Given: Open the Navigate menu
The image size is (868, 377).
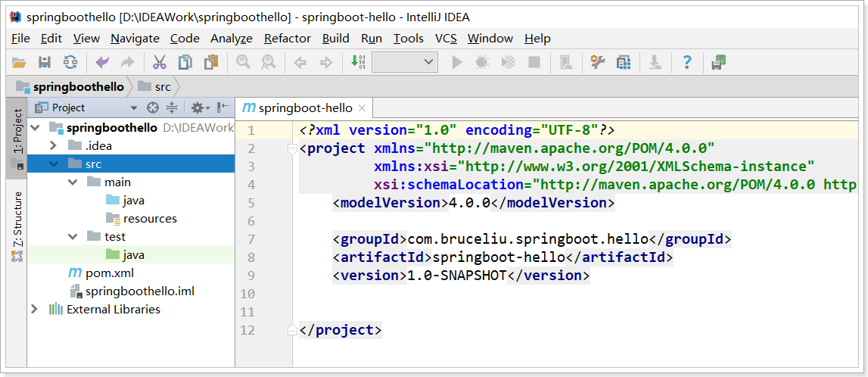Looking at the screenshot, I should pos(135,38).
